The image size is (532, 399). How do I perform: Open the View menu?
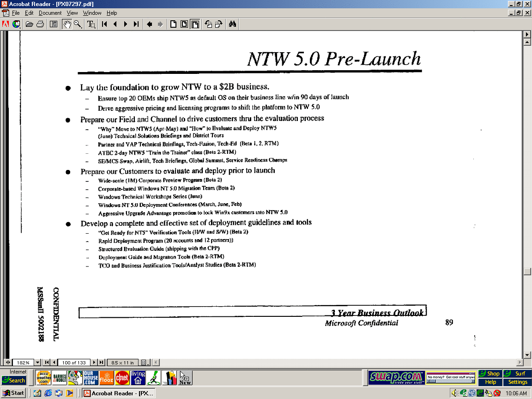73,13
